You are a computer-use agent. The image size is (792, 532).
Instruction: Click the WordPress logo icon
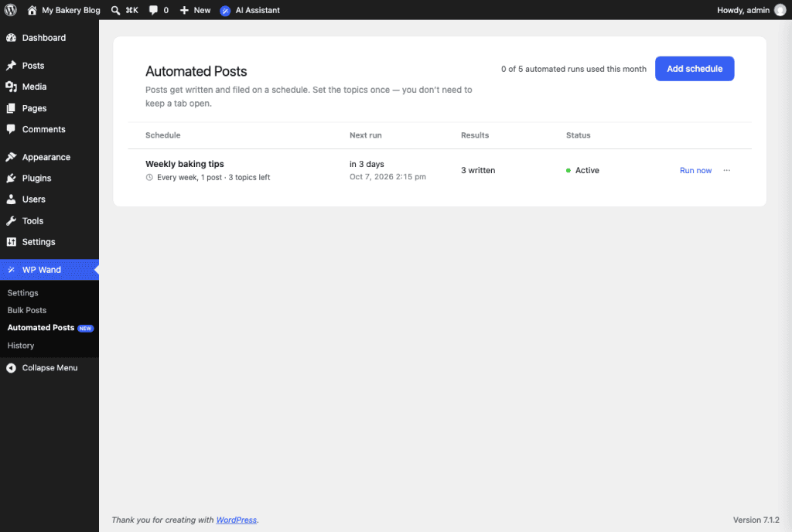tap(11, 10)
